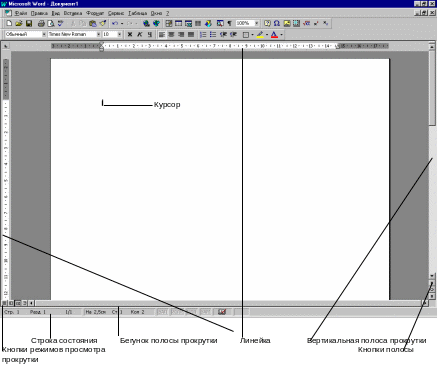Viewport: 444px width, 373px height.
Task: Open the Формат menu
Action: [x=95, y=13]
